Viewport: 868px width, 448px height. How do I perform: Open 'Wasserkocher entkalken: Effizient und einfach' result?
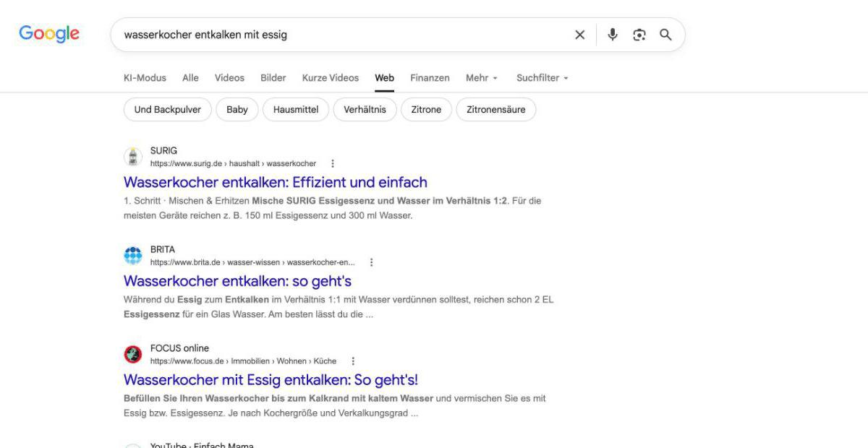pos(276,182)
